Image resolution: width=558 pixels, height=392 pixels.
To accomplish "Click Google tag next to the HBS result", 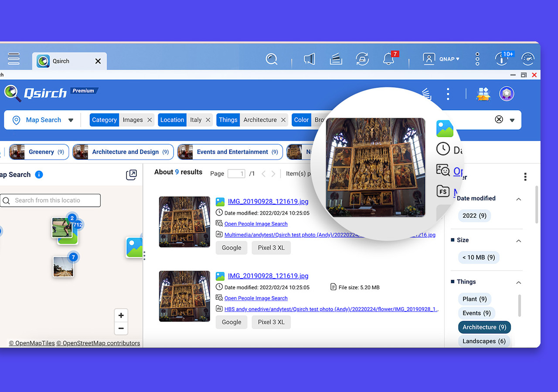I will click(231, 322).
